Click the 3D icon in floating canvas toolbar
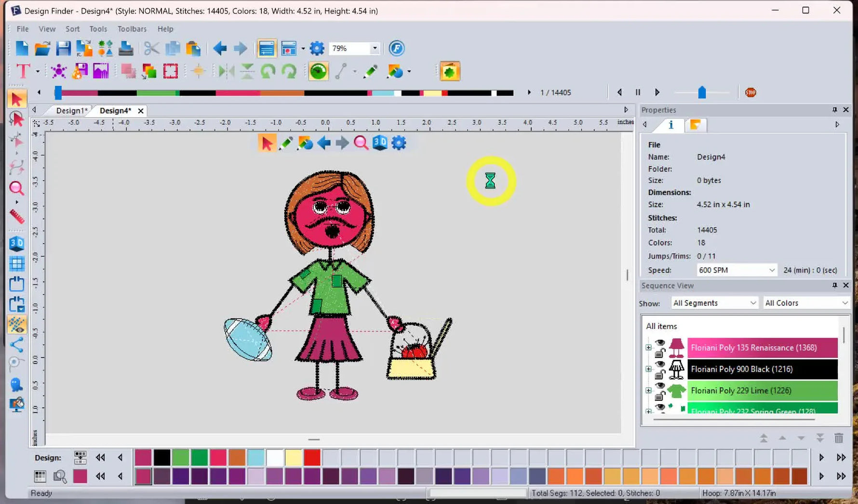This screenshot has height=504, width=858. click(x=380, y=143)
